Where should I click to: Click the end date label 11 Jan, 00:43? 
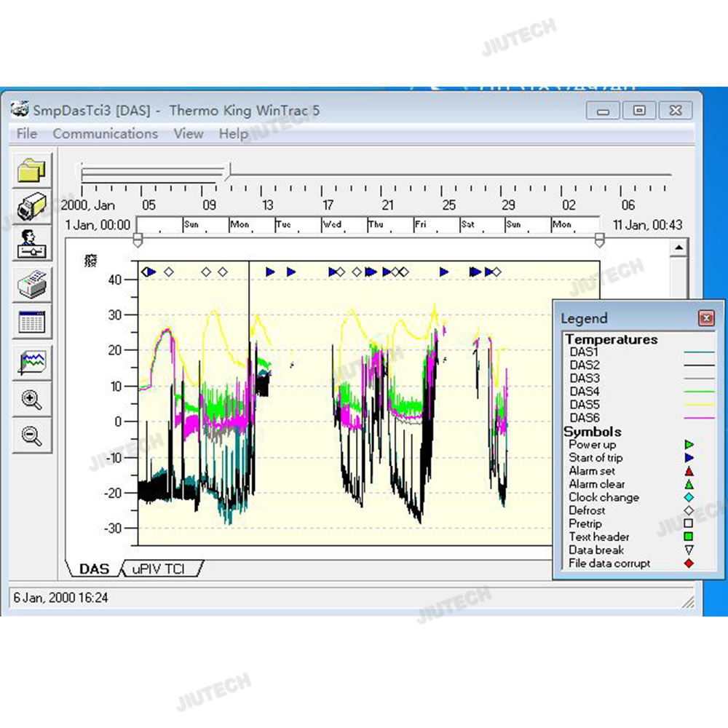[x=647, y=225]
